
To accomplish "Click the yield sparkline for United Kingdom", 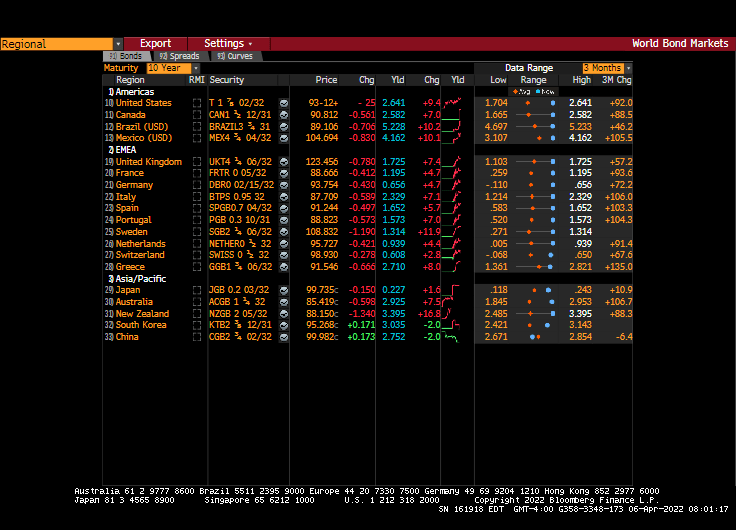I will pyautogui.click(x=457, y=161).
